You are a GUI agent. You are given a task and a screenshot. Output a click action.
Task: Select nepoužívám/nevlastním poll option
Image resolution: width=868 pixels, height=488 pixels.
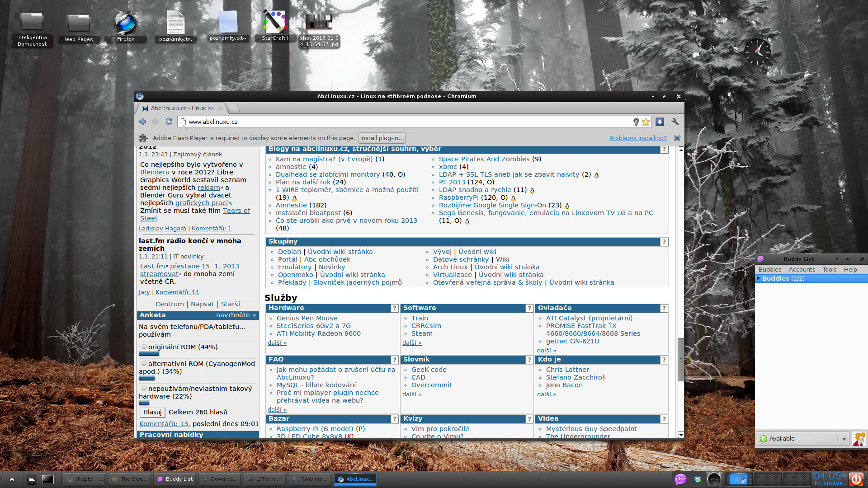144,388
